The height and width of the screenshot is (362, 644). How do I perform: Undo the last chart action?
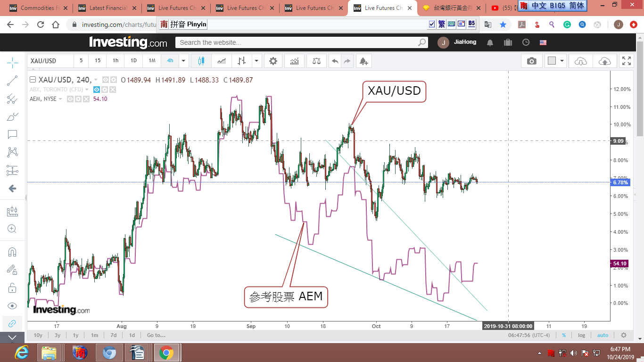(x=335, y=61)
